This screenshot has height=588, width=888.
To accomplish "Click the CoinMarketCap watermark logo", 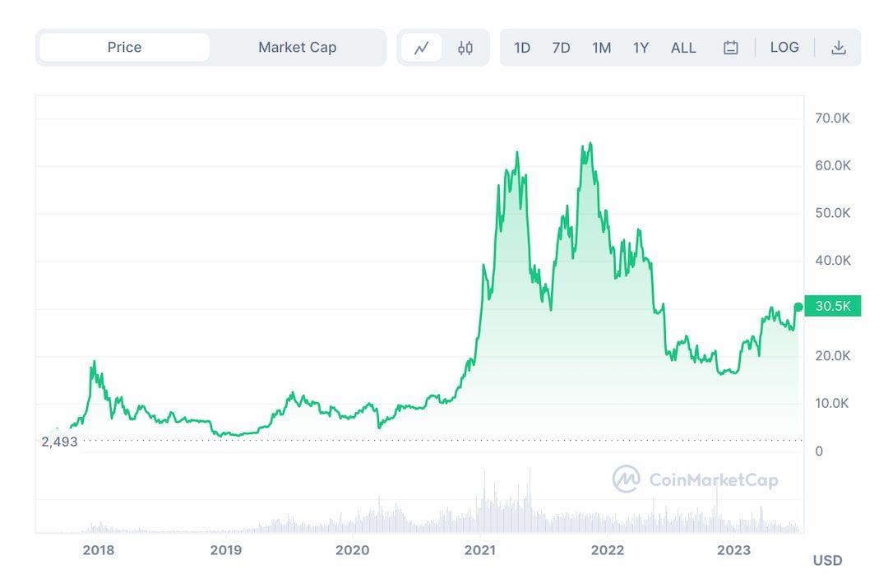I will 695,479.
